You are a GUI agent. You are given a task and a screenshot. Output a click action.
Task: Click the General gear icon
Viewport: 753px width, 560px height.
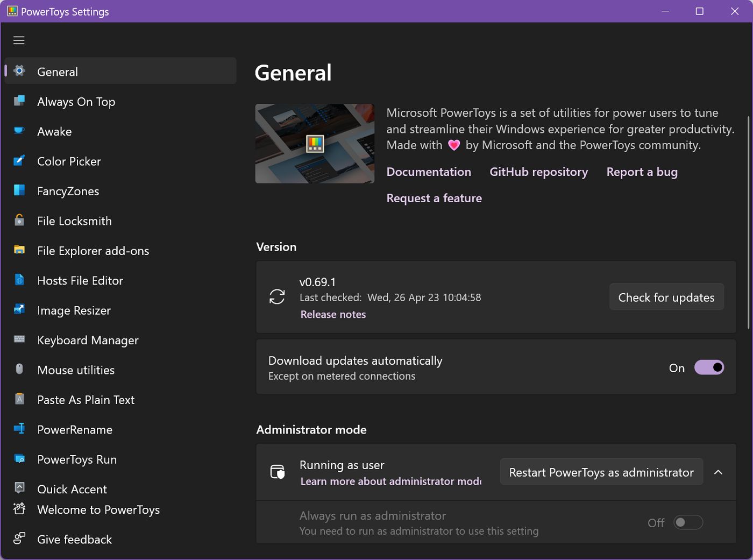click(x=19, y=71)
